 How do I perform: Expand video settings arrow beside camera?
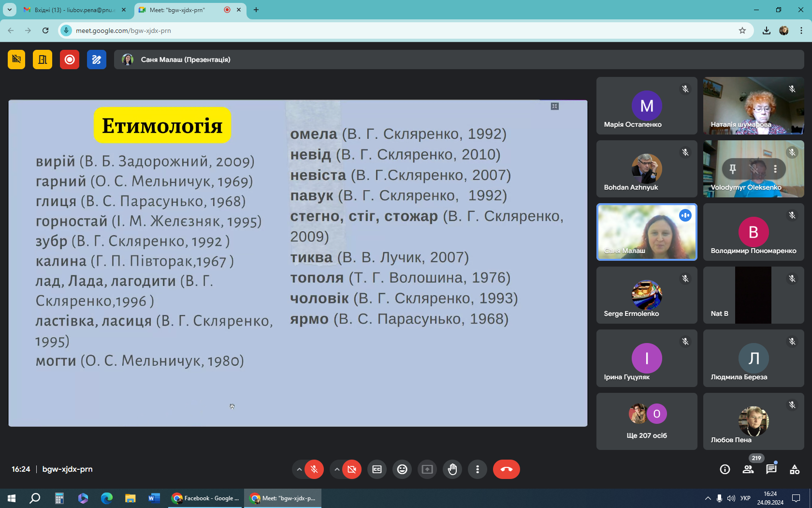click(337, 469)
